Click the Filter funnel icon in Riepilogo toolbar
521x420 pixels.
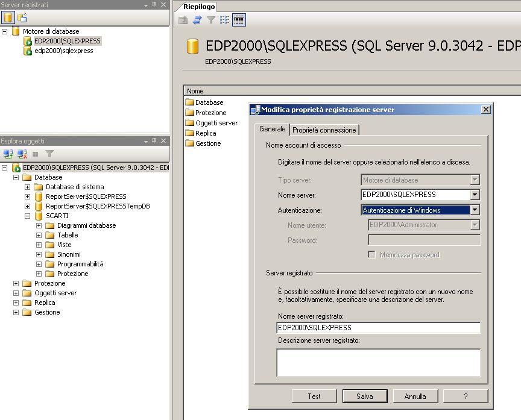[210, 20]
